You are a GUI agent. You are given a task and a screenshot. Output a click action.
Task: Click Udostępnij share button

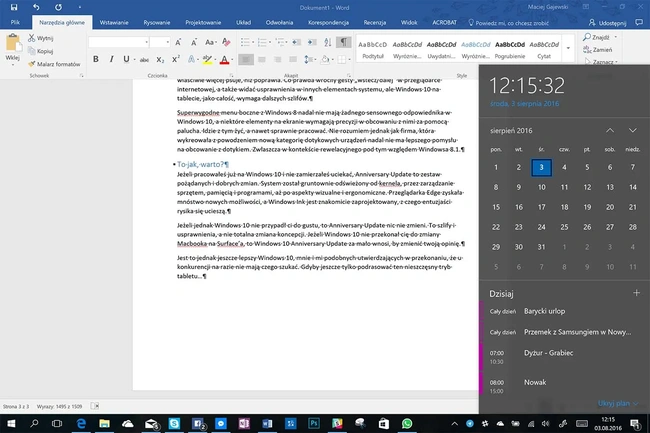point(607,23)
